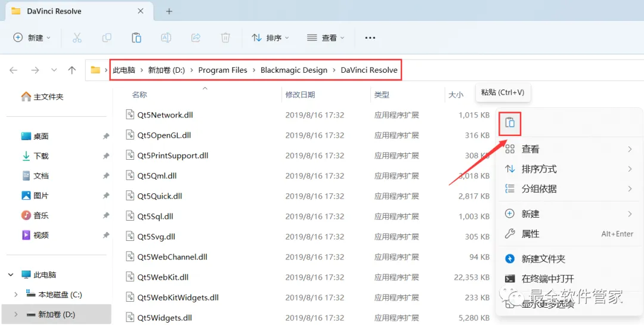Click the Rename icon in toolbar

coord(166,38)
